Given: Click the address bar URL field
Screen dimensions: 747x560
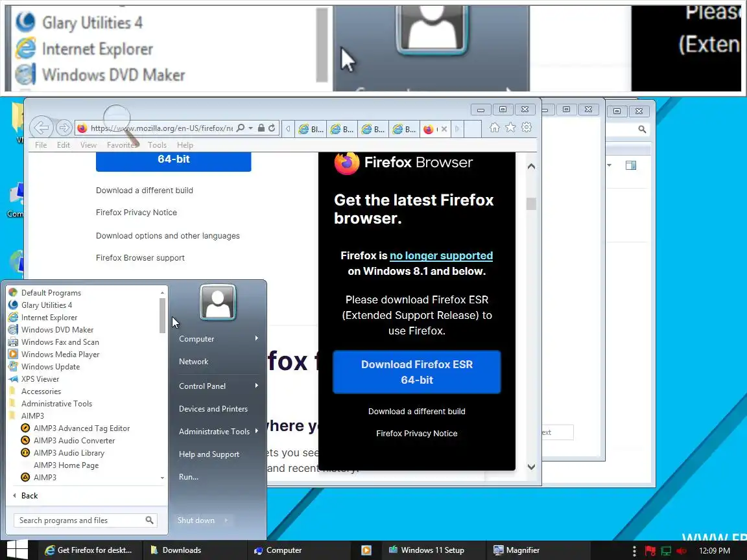Looking at the screenshot, I should tap(161, 128).
